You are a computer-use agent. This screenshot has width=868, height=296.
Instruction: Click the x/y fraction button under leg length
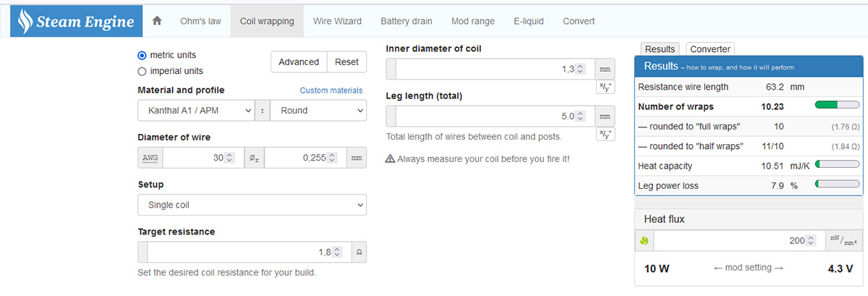(605, 134)
